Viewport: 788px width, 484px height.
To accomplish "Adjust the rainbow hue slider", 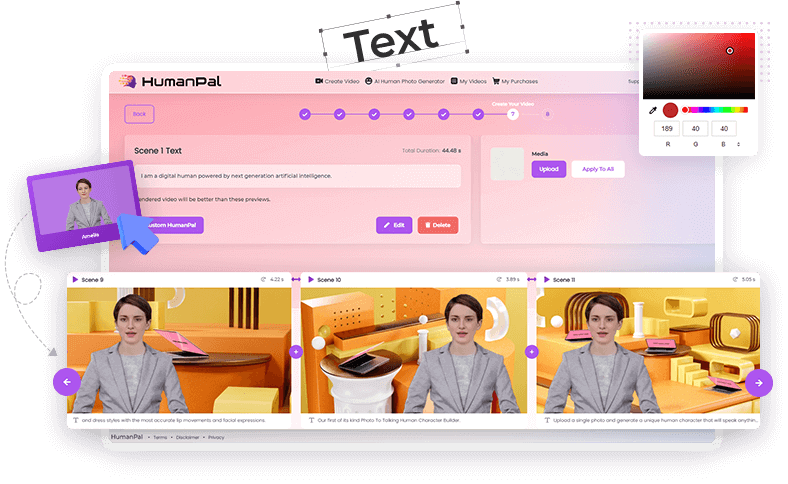I will click(712, 110).
